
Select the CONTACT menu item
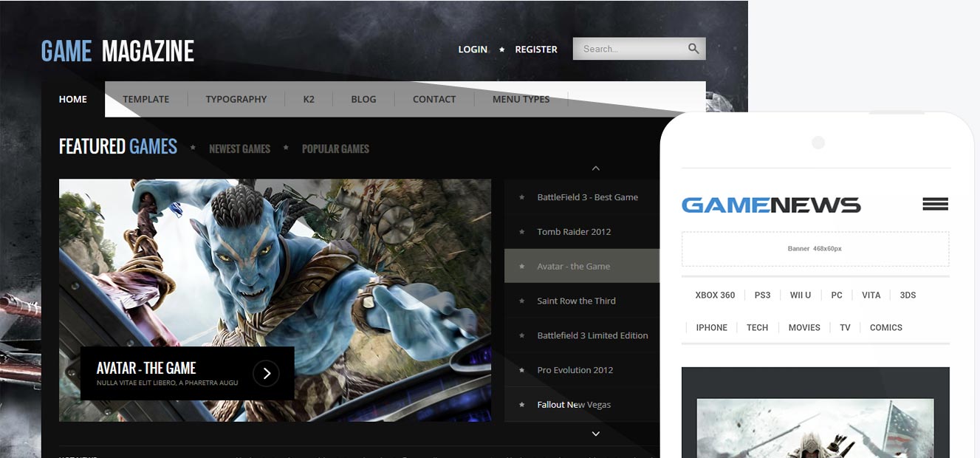[x=434, y=99]
